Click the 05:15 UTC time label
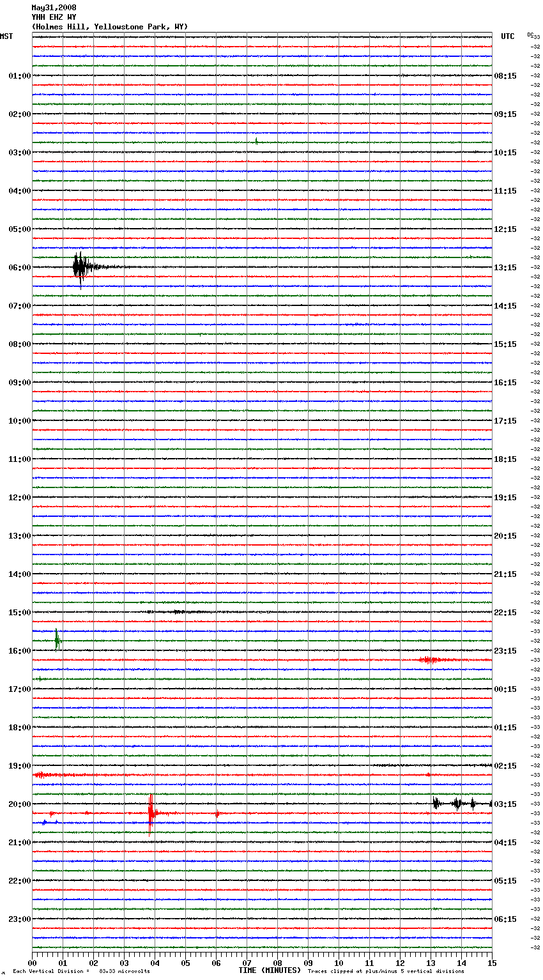The width and height of the screenshot is (543, 980). click(505, 881)
